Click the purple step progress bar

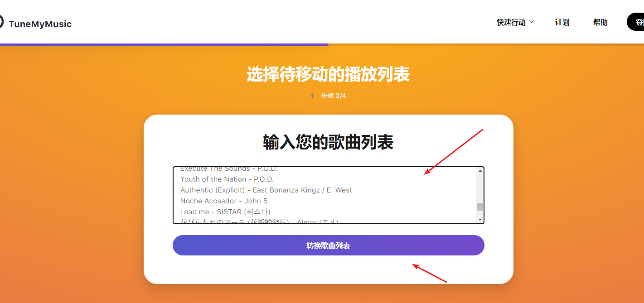[164, 45]
